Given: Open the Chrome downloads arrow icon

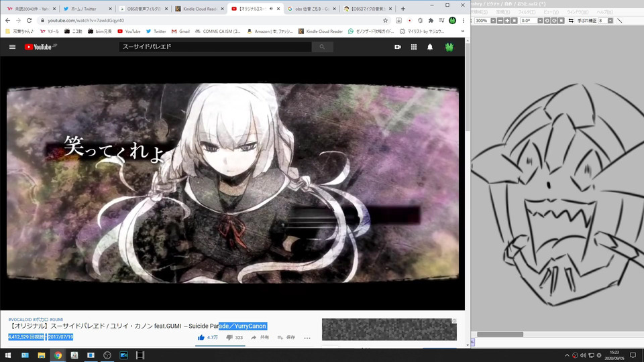Looking at the screenshot, I should pos(398,20).
